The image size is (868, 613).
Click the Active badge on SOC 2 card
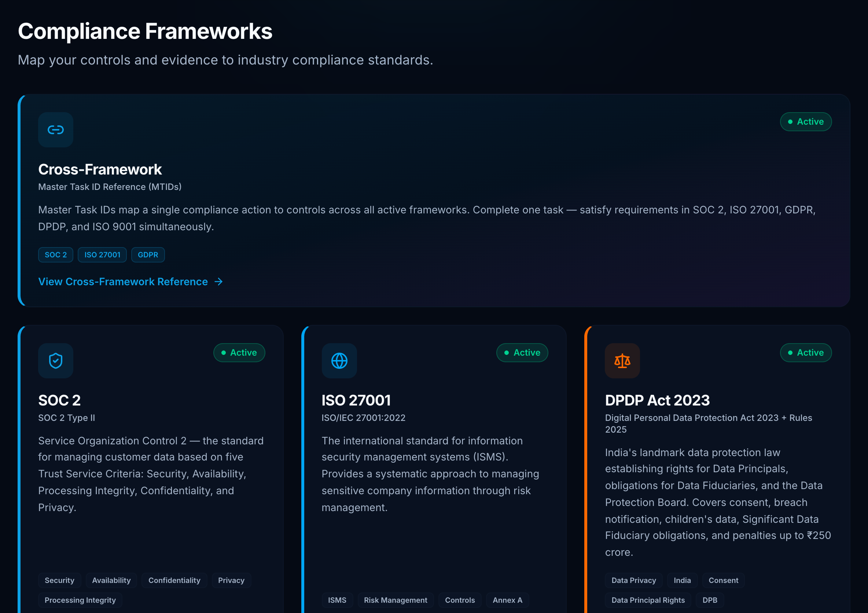[239, 352]
